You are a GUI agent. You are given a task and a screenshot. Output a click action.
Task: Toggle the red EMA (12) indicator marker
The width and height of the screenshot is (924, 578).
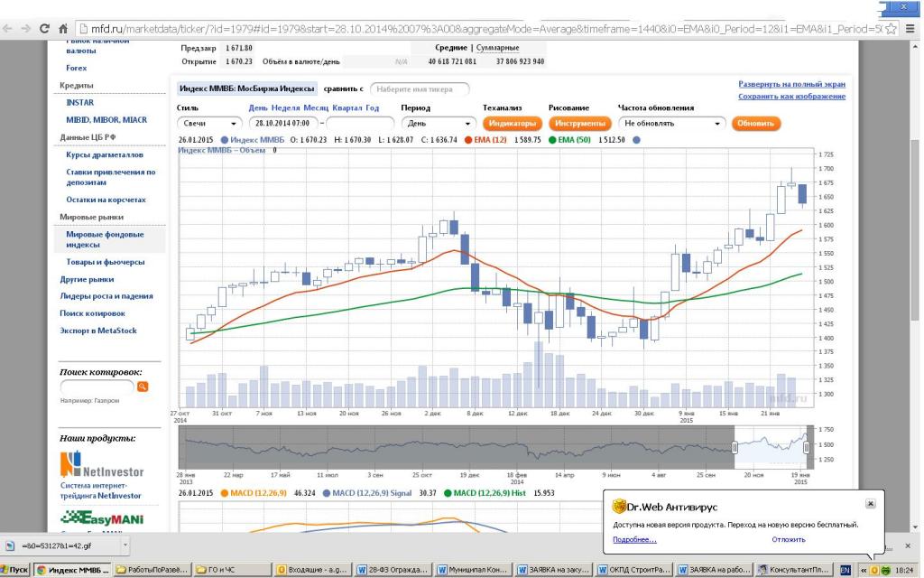(469, 140)
